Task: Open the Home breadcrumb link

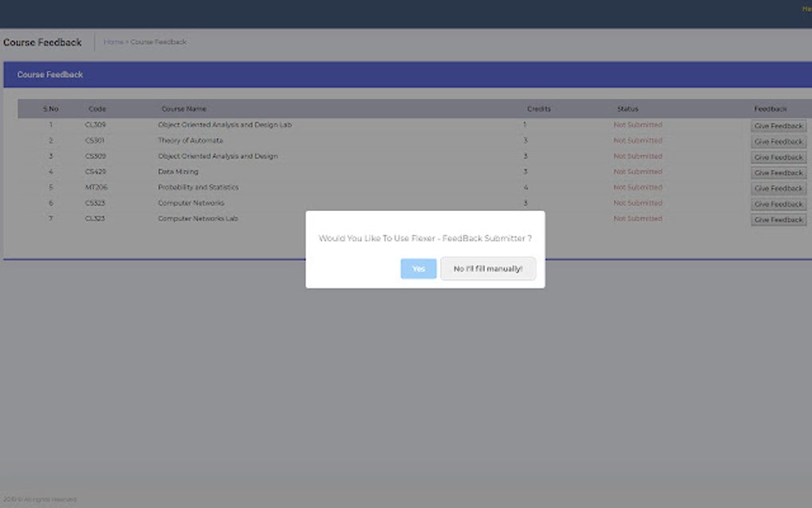Action: pyautogui.click(x=113, y=41)
